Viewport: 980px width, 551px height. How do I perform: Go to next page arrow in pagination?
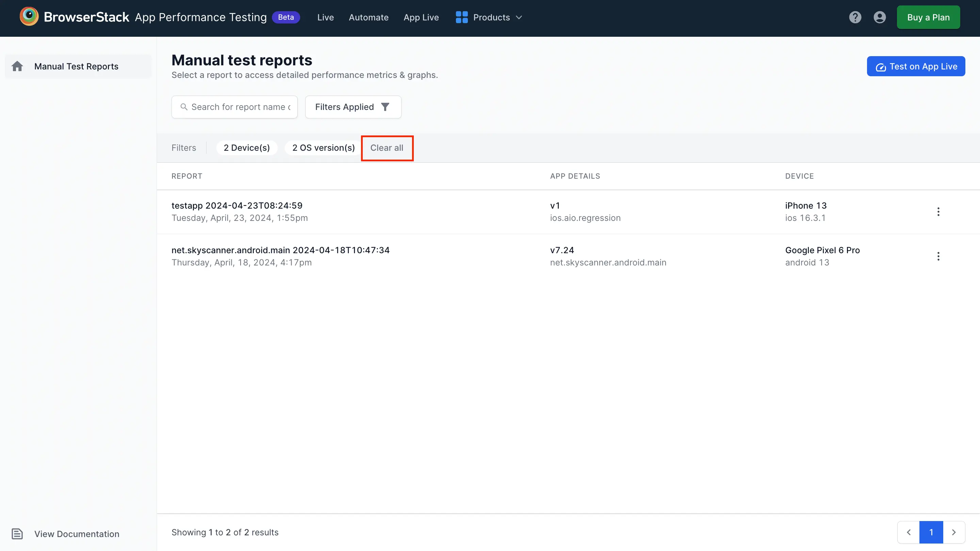[x=953, y=532]
